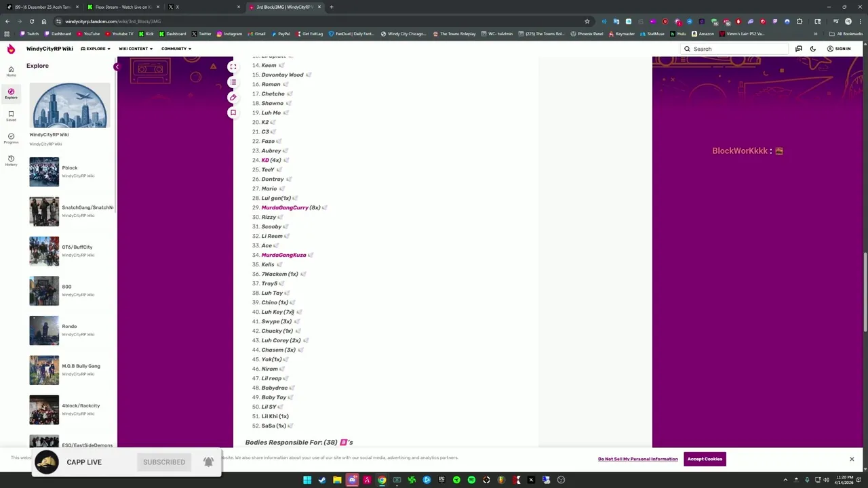Open the Community dropdown menu
Screen dimensions: 868x488
(176, 49)
